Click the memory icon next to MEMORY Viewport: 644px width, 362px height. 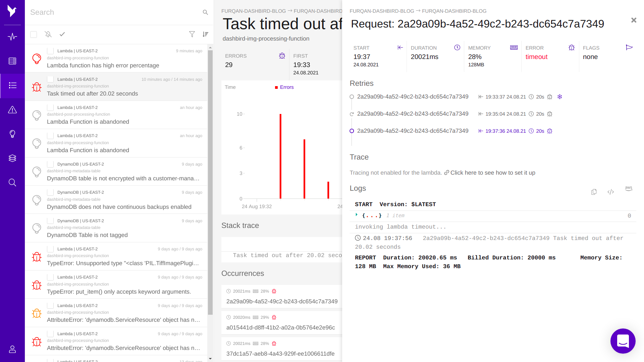point(514,48)
